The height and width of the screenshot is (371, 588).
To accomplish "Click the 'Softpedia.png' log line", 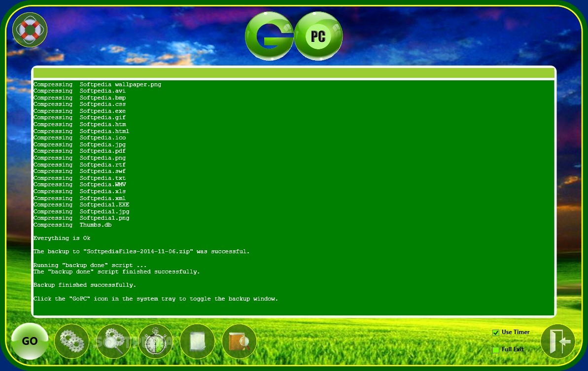I will 79,158.
